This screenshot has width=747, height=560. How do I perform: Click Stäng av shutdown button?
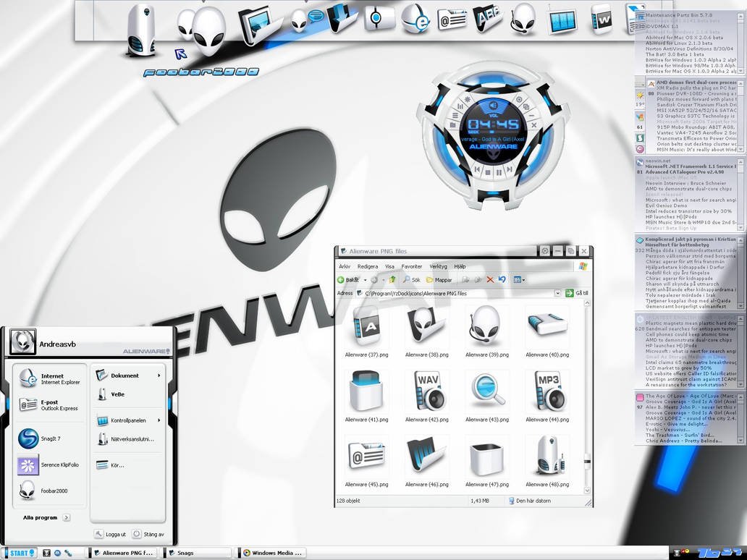(148, 534)
